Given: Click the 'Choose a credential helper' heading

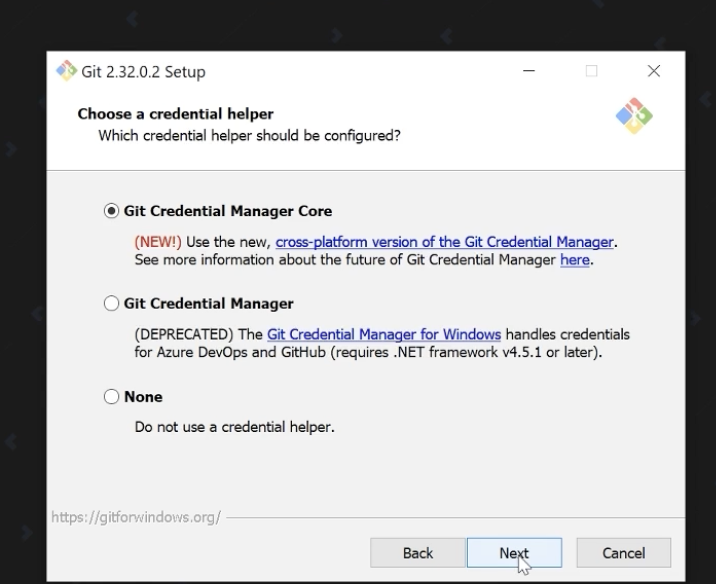Looking at the screenshot, I should pos(175,114).
